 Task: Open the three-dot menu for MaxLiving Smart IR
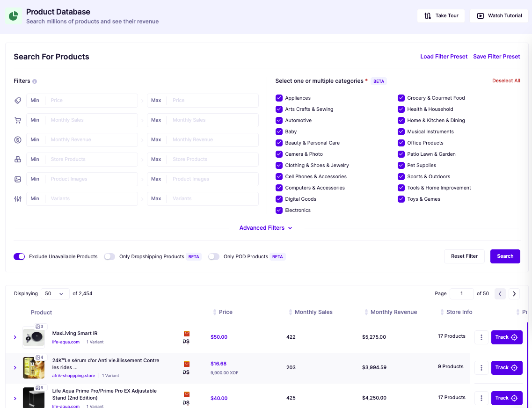481,337
